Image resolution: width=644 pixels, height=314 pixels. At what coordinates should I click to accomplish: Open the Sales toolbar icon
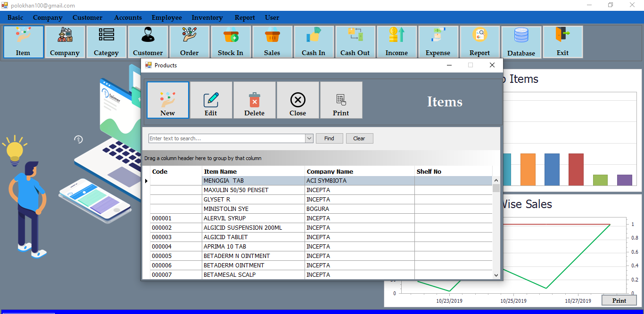point(272,42)
